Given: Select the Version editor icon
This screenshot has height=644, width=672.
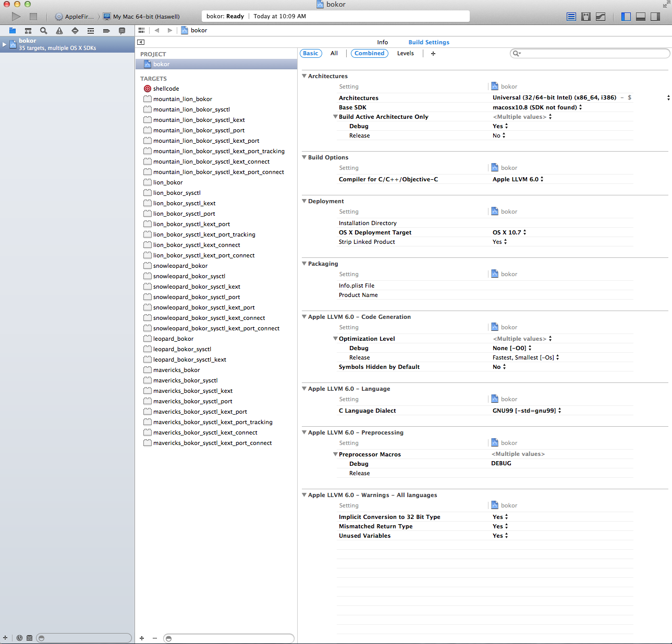Looking at the screenshot, I should coord(601,17).
